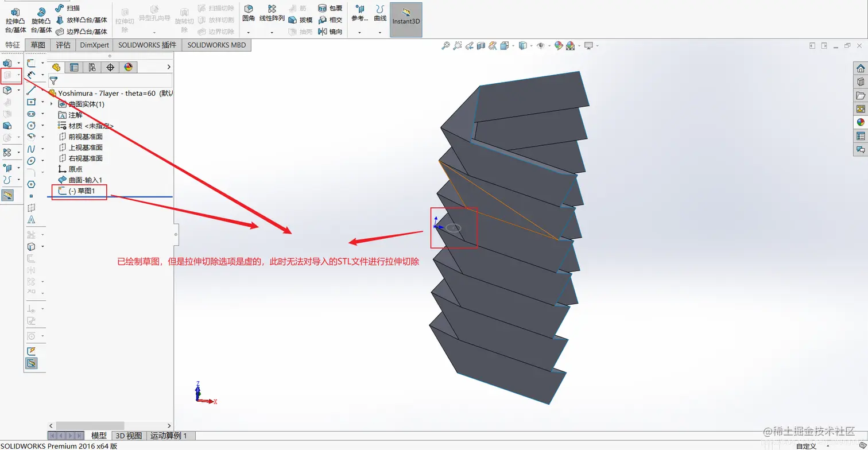The width and height of the screenshot is (868, 450).
Task: Open the Edit Appearance color ball icon
Action: point(559,46)
